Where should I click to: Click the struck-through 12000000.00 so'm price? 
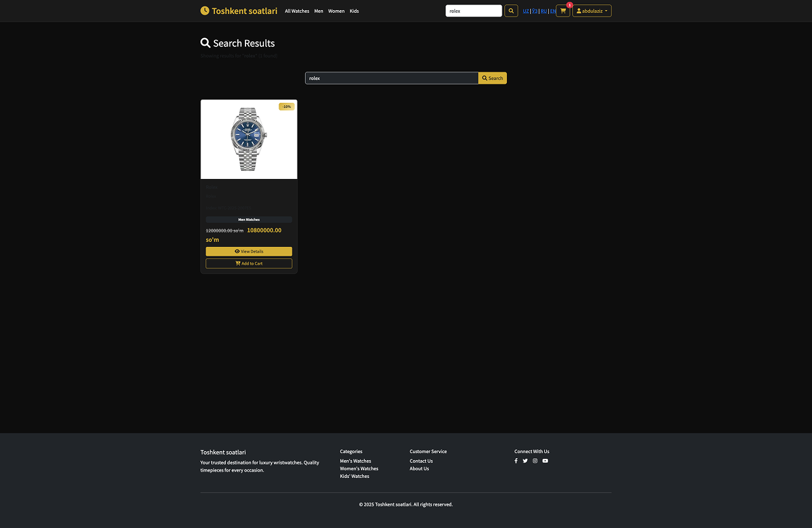point(225,230)
